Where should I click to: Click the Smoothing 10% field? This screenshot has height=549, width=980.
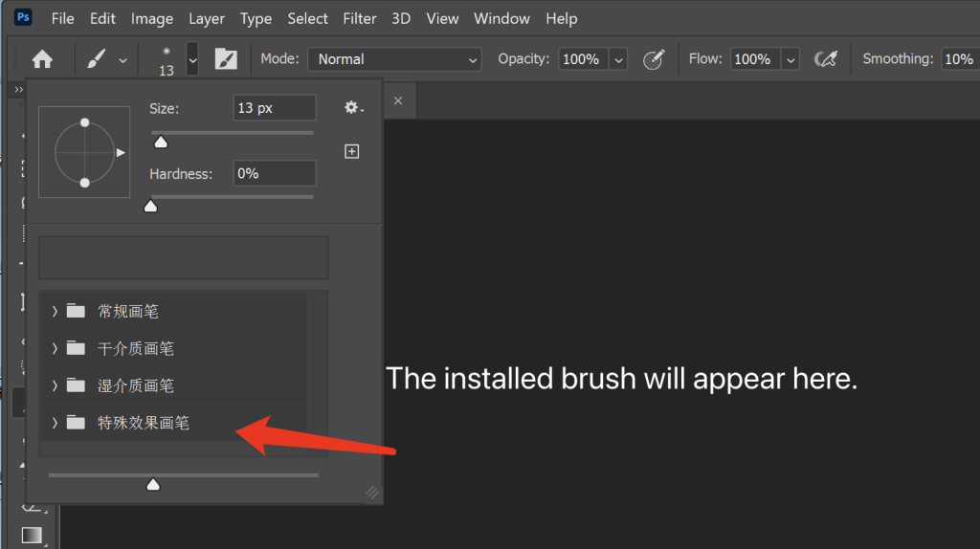[x=960, y=59]
